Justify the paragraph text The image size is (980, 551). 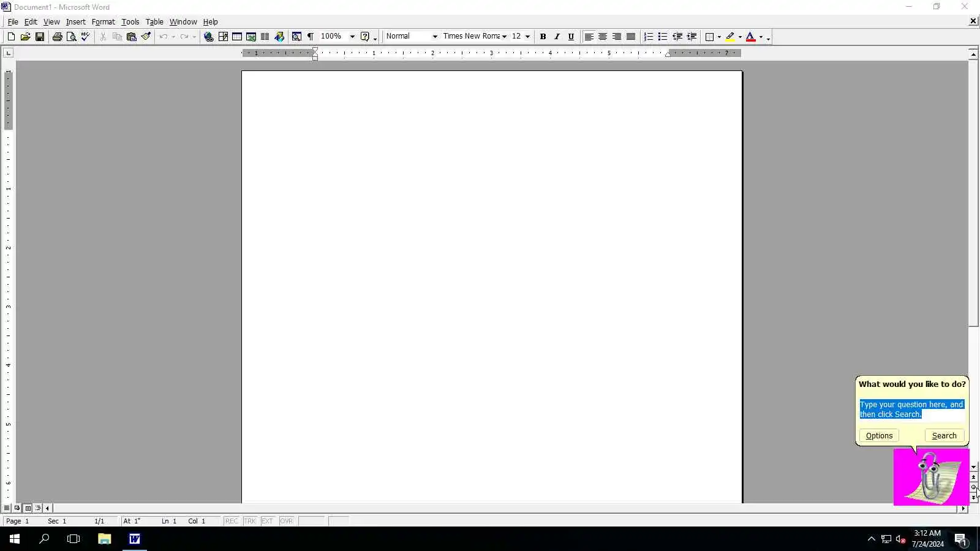pos(631,37)
